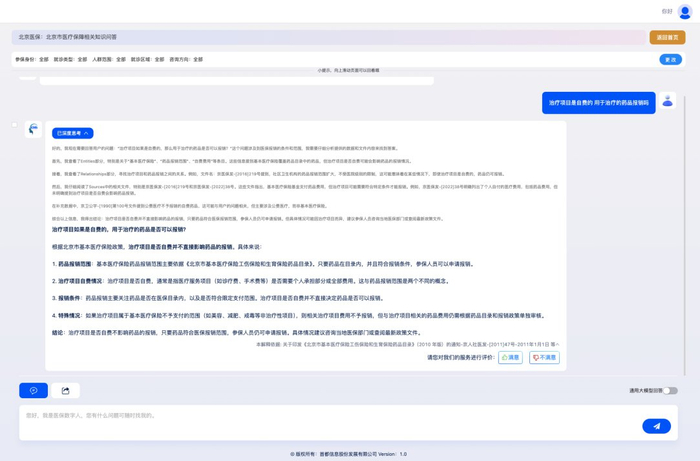
Task: Click the 就诊区域 filter value 全部
Action: 159,59
